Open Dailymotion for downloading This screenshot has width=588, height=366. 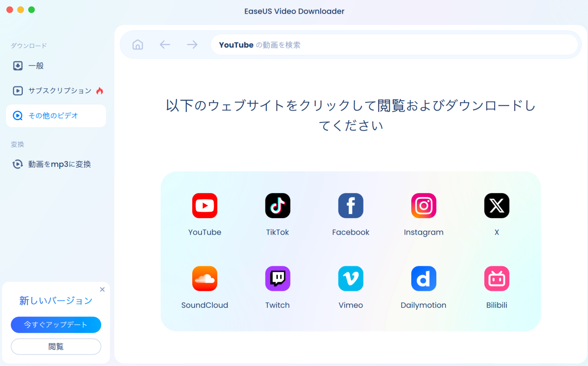[x=424, y=279]
